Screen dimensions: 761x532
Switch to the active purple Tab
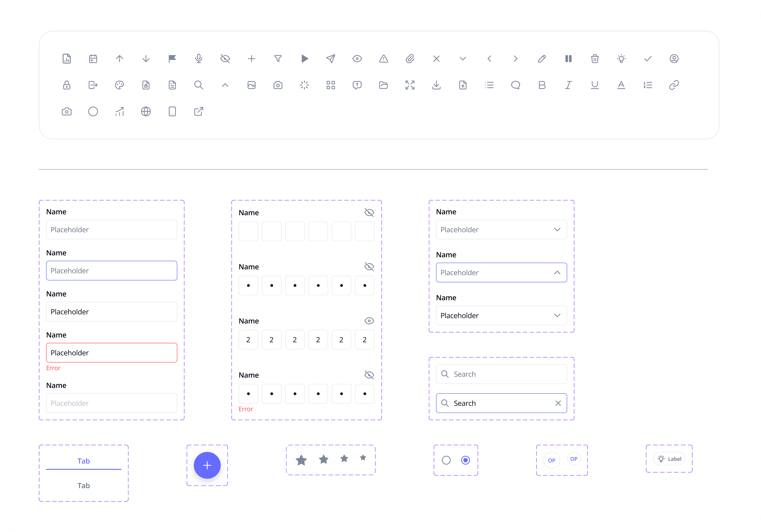[83, 461]
